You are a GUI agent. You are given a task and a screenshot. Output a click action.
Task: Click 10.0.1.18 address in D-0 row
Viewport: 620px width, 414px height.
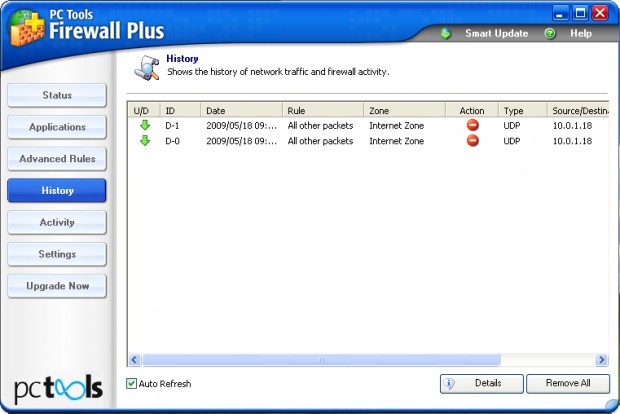click(x=572, y=141)
